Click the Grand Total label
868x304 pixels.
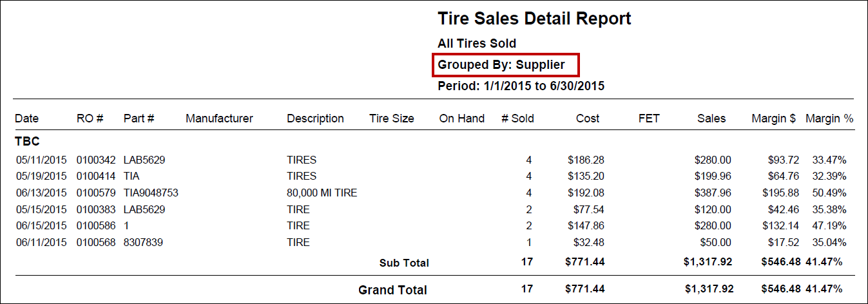tap(392, 290)
